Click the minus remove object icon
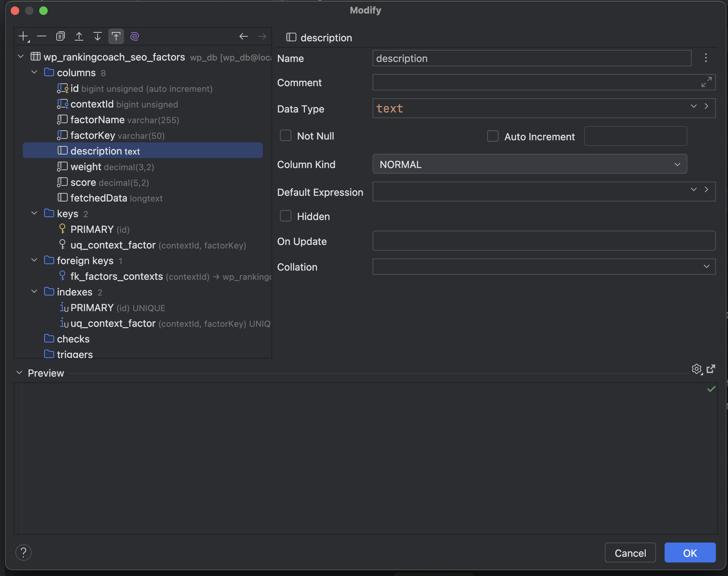Screen dimensions: 728x576 (42, 36)
